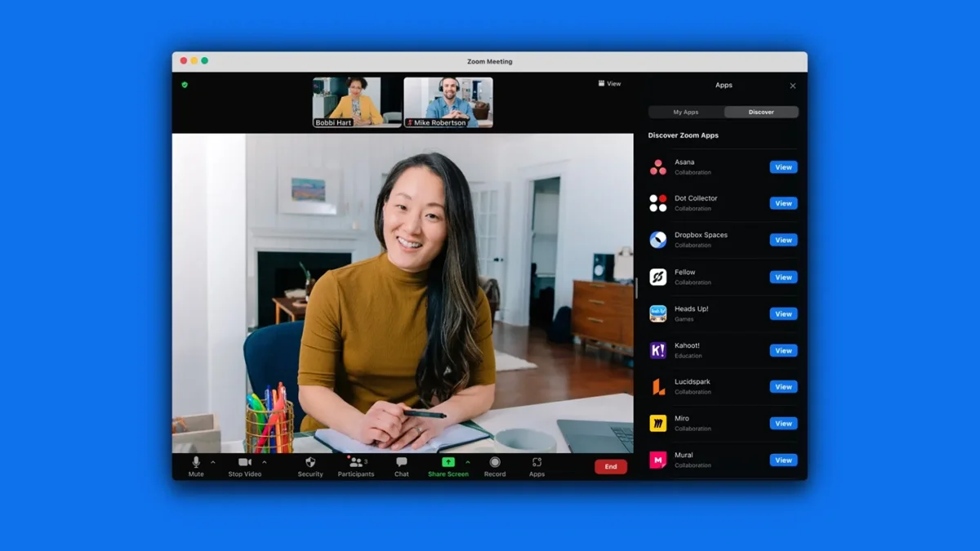Select the Miro app icon
The width and height of the screenshot is (980, 551).
point(658,423)
